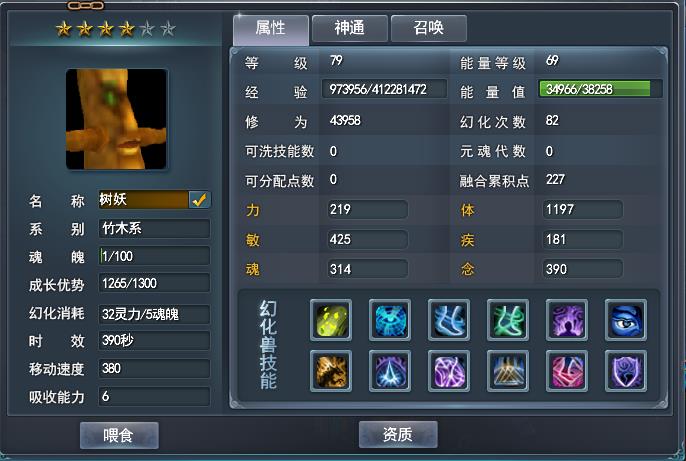
Task: Click the golden beast skill icon
Action: [x=331, y=371]
